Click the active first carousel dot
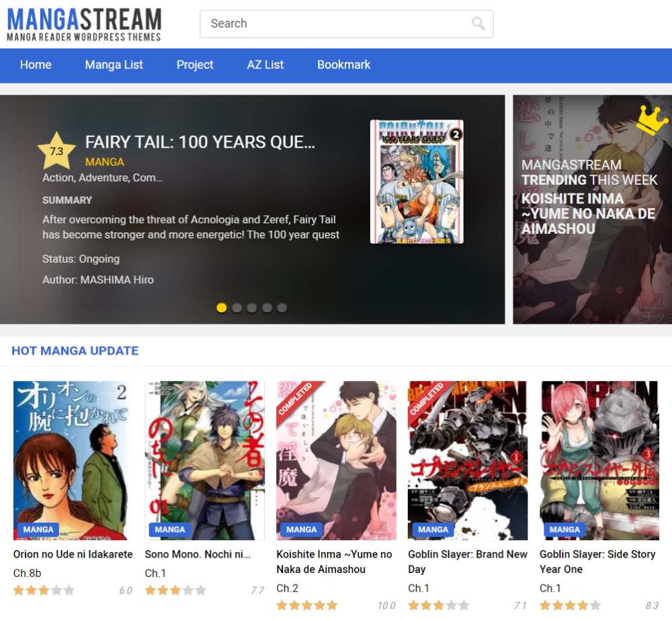 [222, 307]
